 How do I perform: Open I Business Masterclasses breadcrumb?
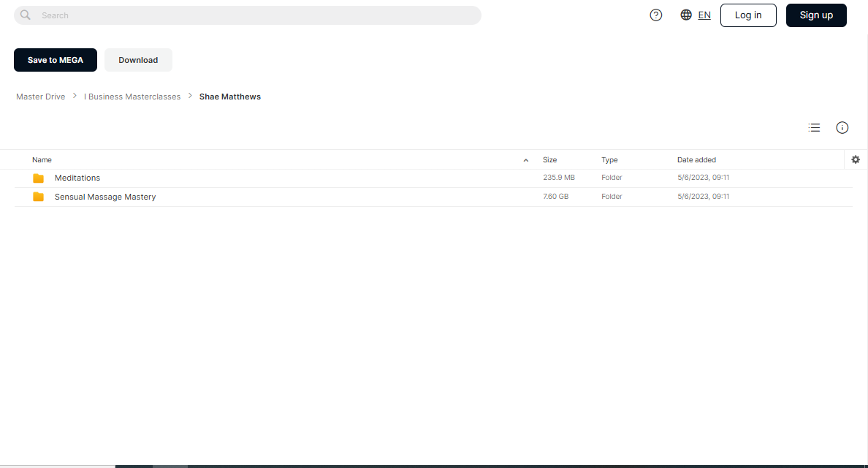(132, 97)
